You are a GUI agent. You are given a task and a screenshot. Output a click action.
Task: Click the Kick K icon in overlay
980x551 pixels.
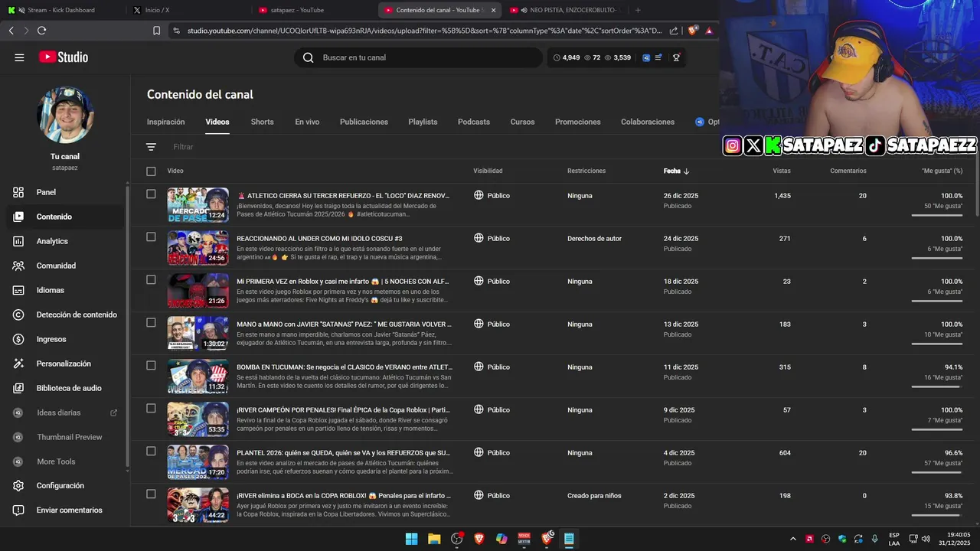[774, 145]
